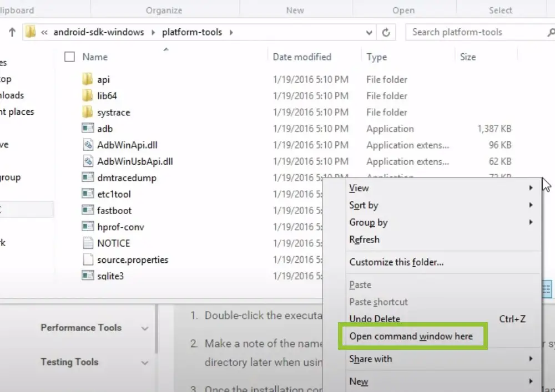Open the Sort by submenu
Image resolution: width=555 pixels, height=392 pixels.
click(440, 205)
